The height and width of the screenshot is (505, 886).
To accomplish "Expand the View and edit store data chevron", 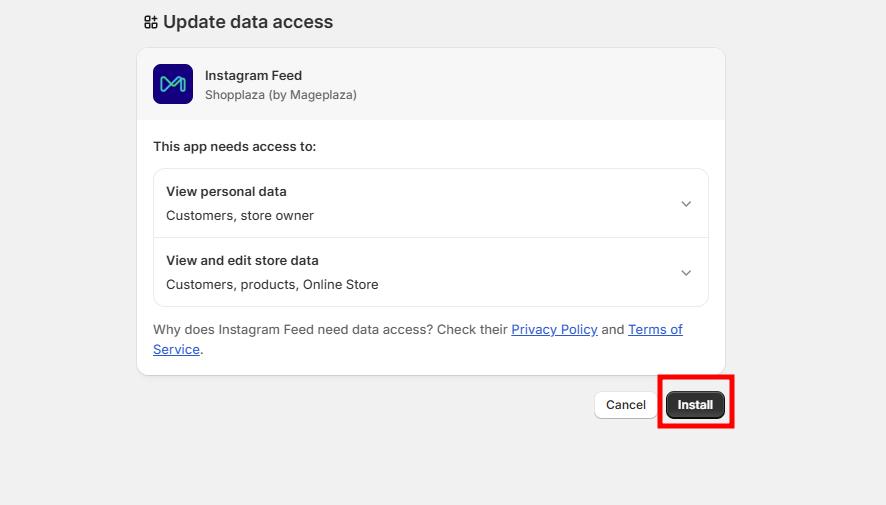I will 686,273.
